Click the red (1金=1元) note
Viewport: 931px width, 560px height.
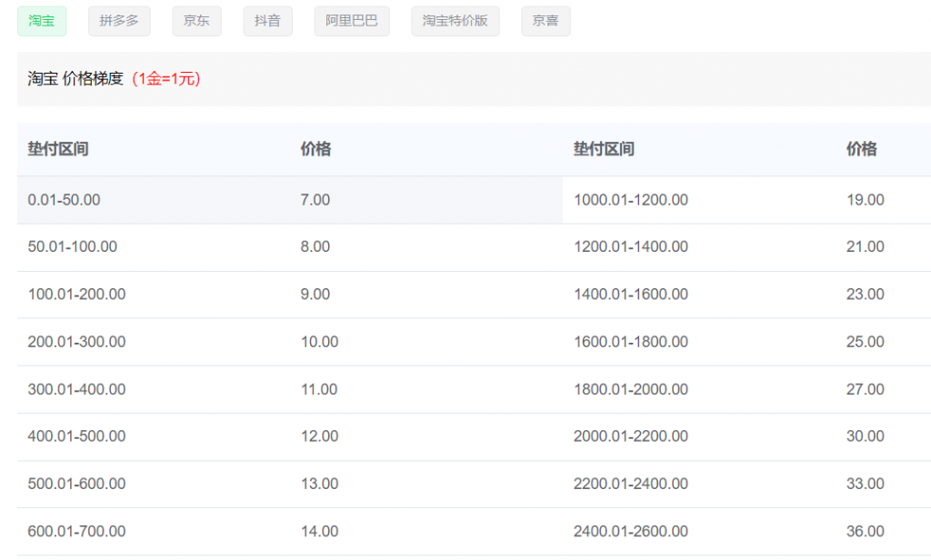[165, 78]
